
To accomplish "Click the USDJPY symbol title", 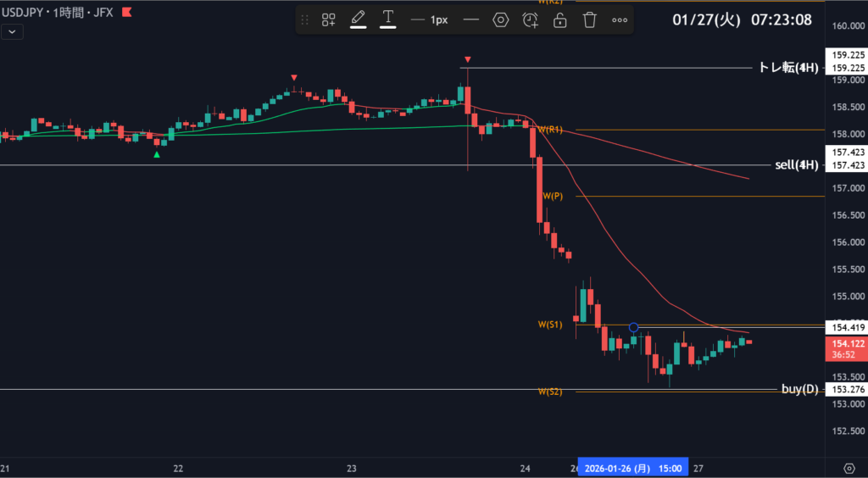I will (x=22, y=13).
